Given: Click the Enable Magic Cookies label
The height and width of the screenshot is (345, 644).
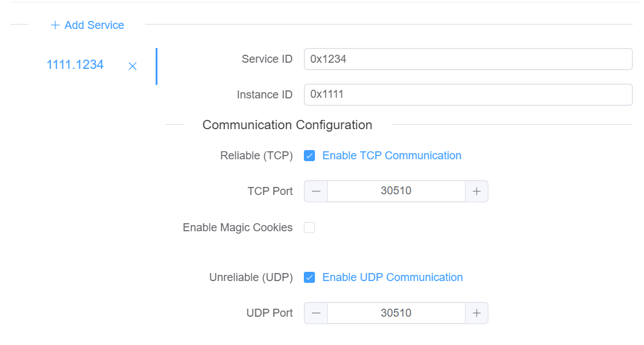Looking at the screenshot, I should 237,228.
